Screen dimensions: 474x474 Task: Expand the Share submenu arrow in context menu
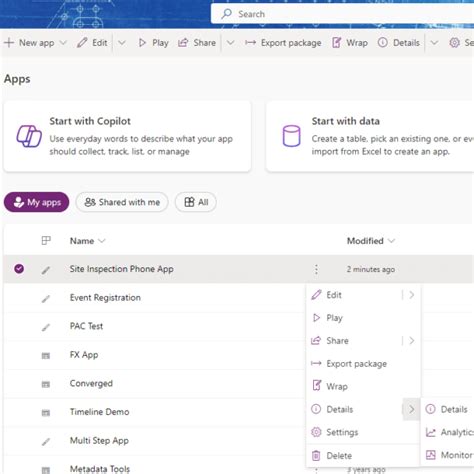click(x=412, y=340)
